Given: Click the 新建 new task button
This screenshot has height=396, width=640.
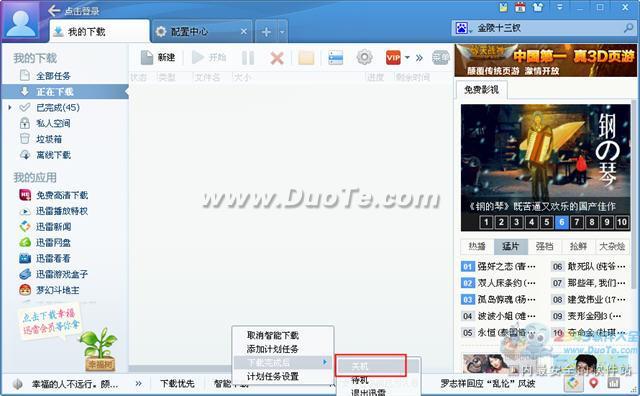Looking at the screenshot, I should click(158, 58).
